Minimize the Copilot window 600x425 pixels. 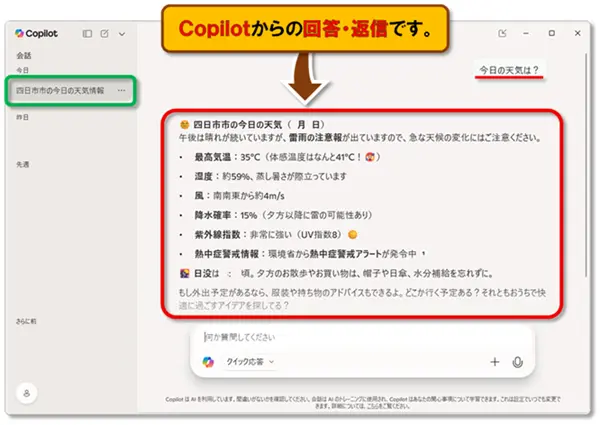[x=526, y=33]
